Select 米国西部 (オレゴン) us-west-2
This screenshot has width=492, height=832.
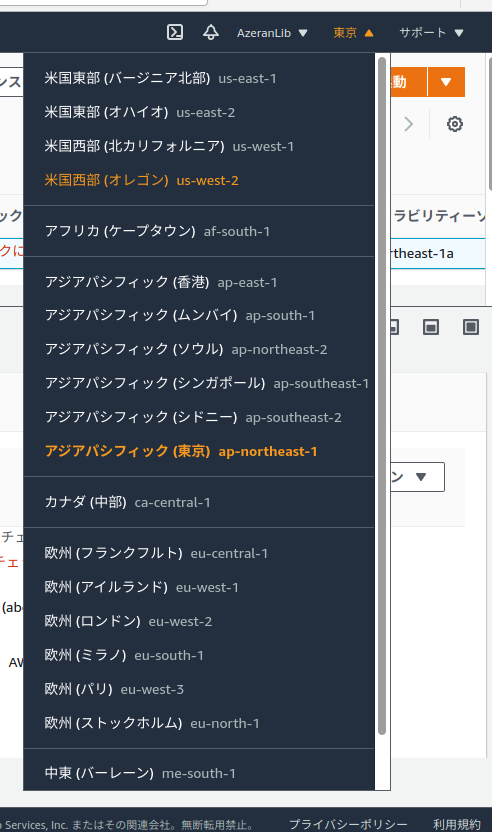(199, 180)
